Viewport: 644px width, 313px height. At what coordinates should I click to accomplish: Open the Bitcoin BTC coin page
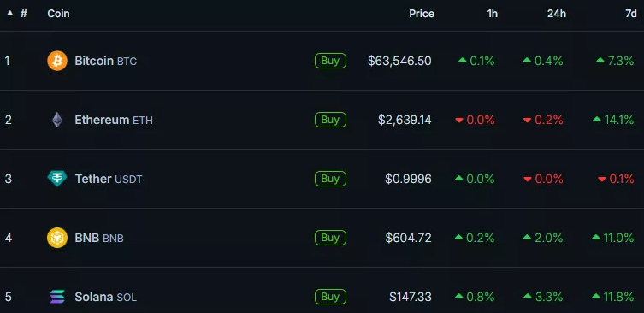105,62
